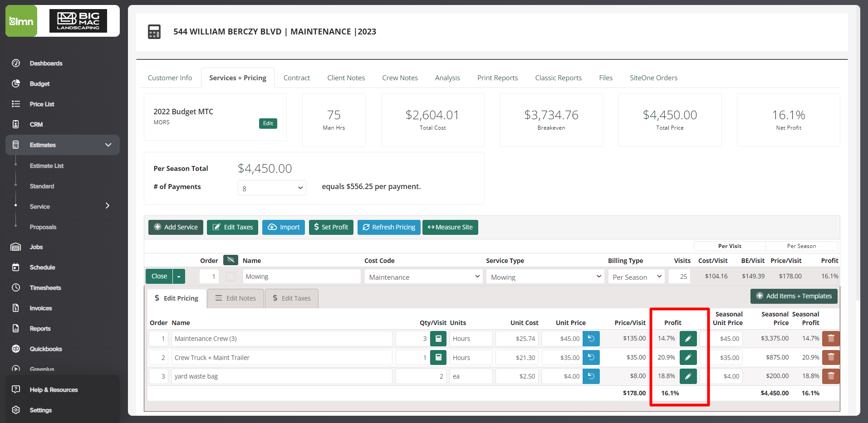Click the Unit Cost field for Maintenance Crew
The height and width of the screenshot is (423, 868).
tap(517, 338)
